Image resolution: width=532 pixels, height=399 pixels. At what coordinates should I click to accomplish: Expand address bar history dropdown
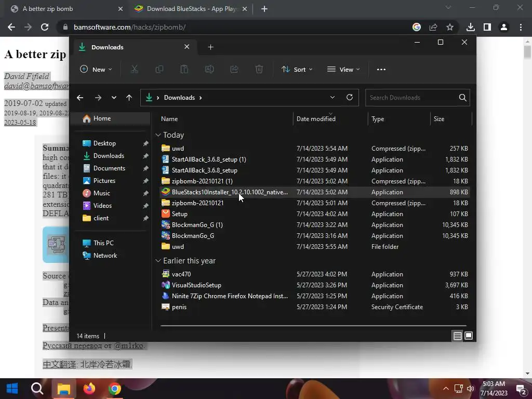(332, 97)
